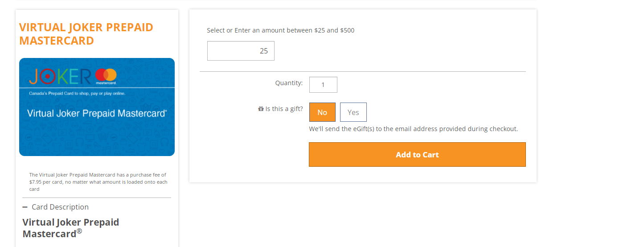Select "No" for the gift option

(x=322, y=112)
